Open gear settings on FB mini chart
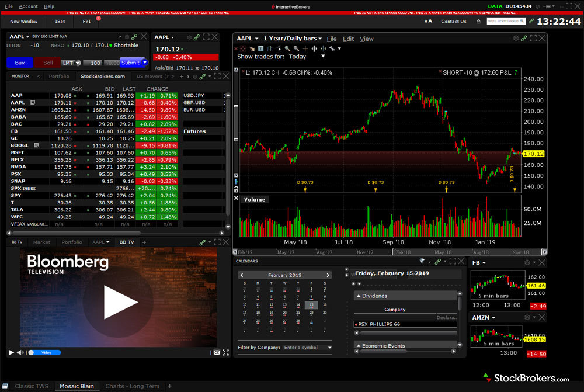584x392 pixels. 527,263
